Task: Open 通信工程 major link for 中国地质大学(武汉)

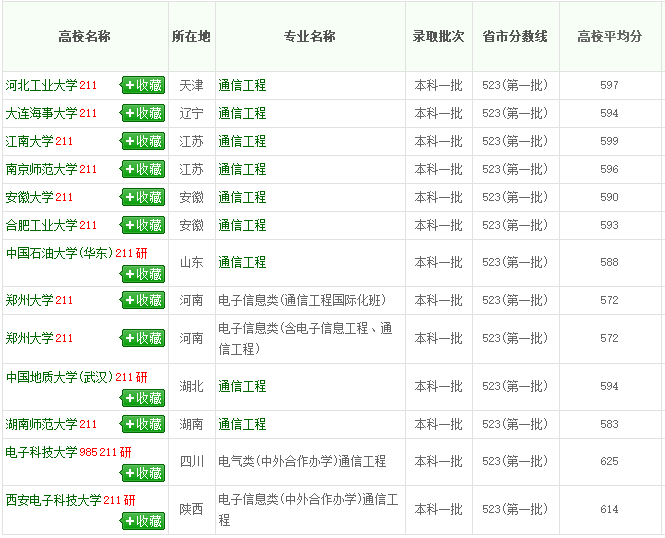Action: click(242, 386)
